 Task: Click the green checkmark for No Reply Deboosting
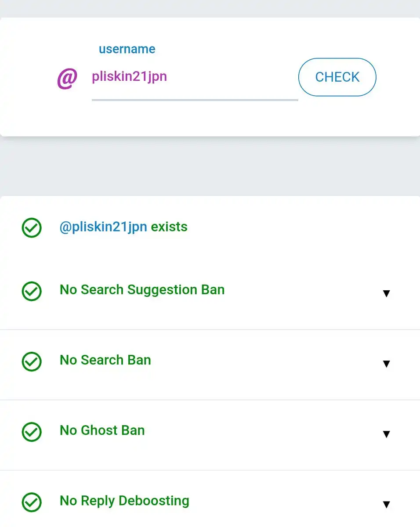pyautogui.click(x=32, y=502)
